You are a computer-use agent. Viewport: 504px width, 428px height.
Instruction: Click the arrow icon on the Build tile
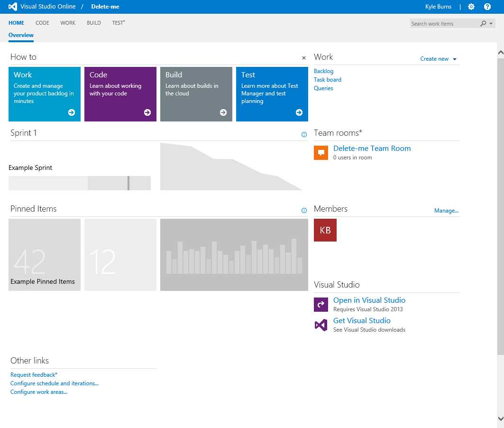click(223, 112)
